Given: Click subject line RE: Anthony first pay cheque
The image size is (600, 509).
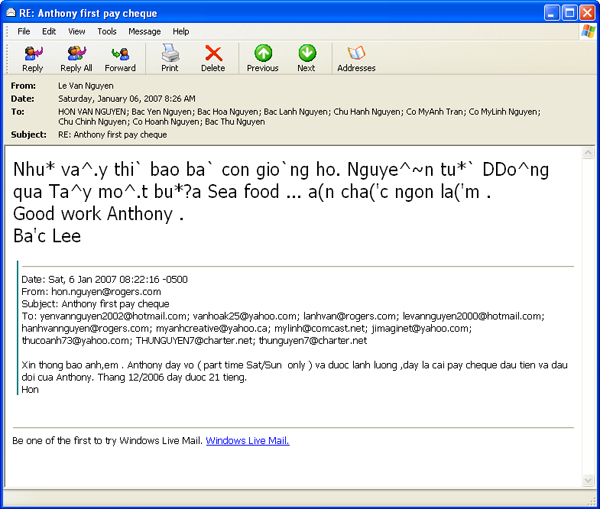Looking at the screenshot, I should coord(112,135).
